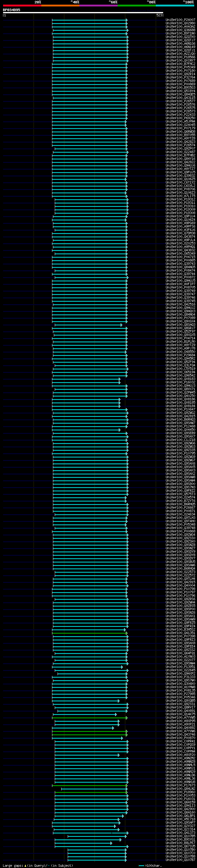This screenshot has height=868, width=197.
Task: Click green alignment bar of UniRef100_P18960
Action: pos(91,792)
